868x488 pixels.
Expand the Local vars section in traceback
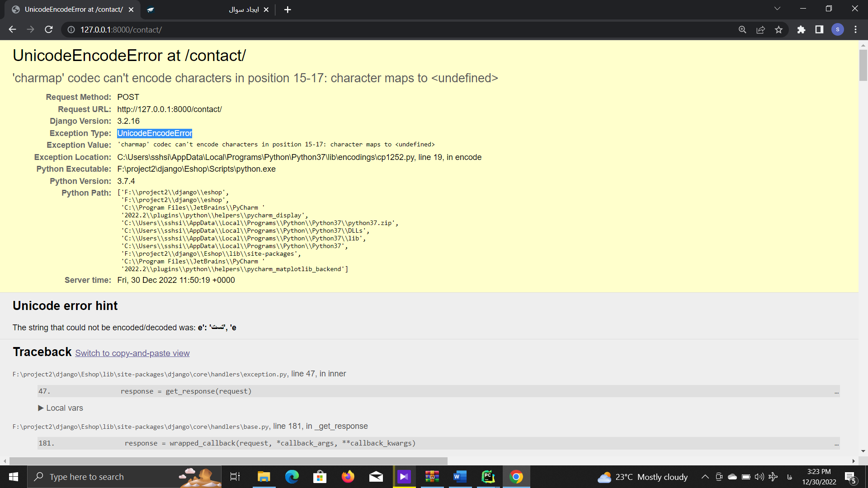(x=61, y=408)
